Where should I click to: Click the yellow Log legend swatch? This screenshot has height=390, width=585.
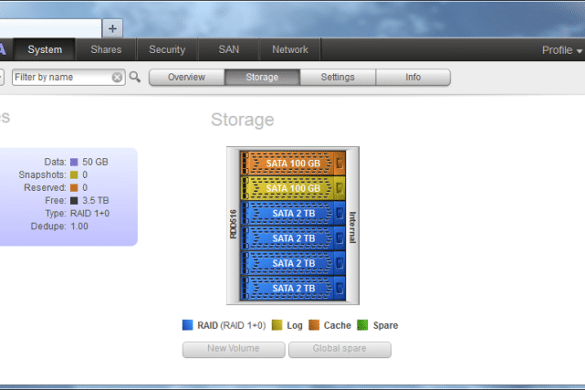[277, 325]
